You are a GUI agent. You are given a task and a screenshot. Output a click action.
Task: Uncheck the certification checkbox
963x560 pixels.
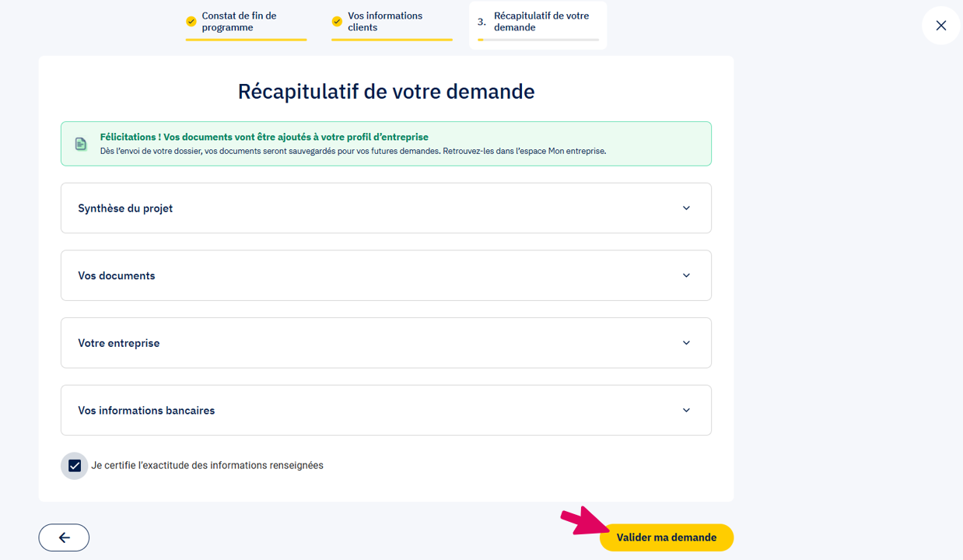(x=75, y=466)
